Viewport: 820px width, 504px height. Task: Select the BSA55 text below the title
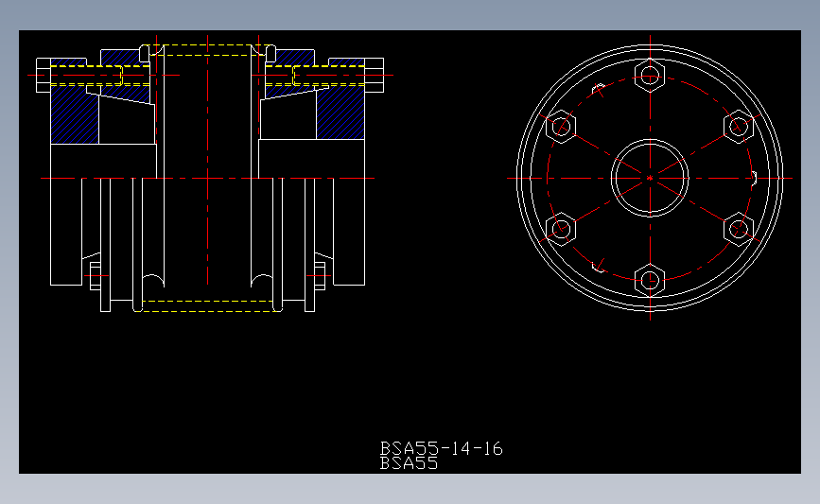coord(409,463)
